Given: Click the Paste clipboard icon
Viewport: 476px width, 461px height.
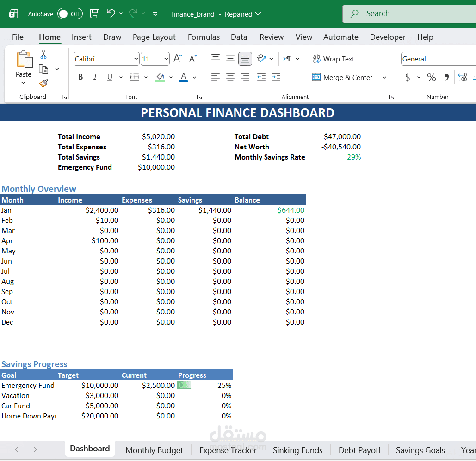Looking at the screenshot, I should (x=24, y=59).
